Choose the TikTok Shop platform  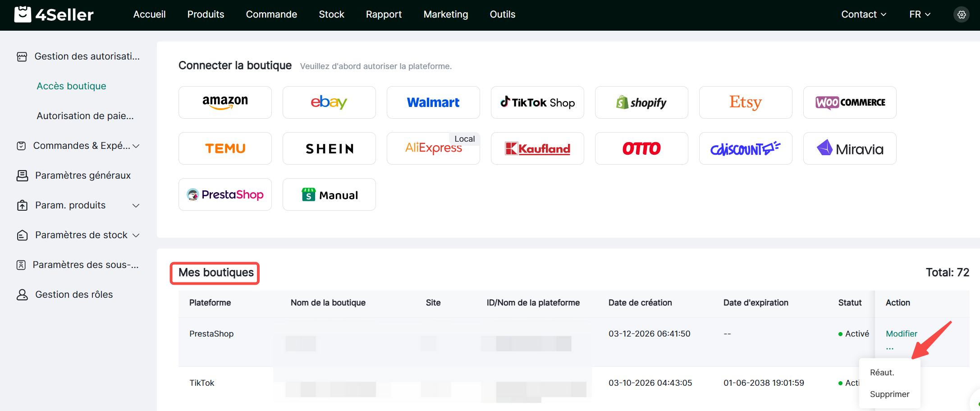point(537,102)
